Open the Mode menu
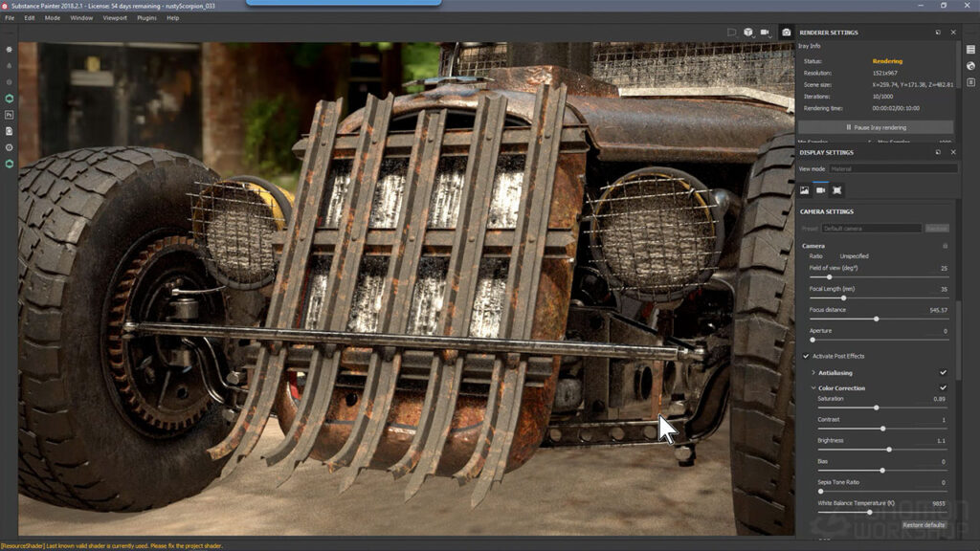Image resolution: width=980 pixels, height=551 pixels. pyautogui.click(x=53, y=18)
